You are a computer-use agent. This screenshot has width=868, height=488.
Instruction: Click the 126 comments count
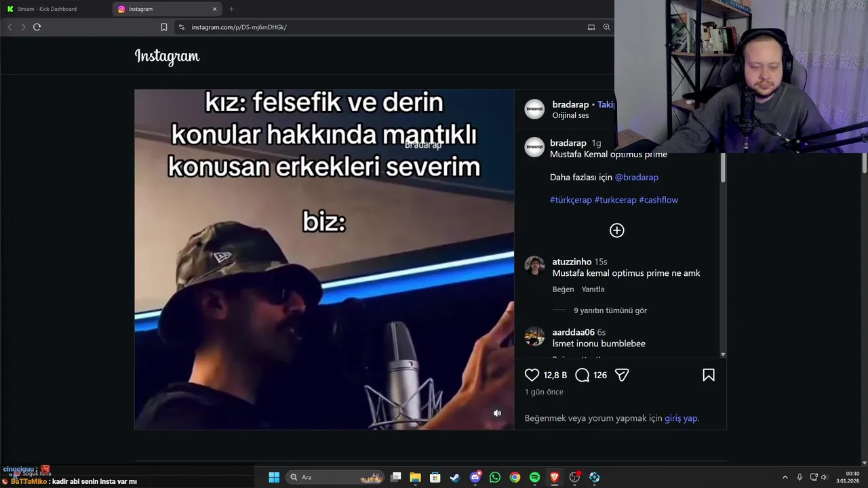(x=600, y=375)
